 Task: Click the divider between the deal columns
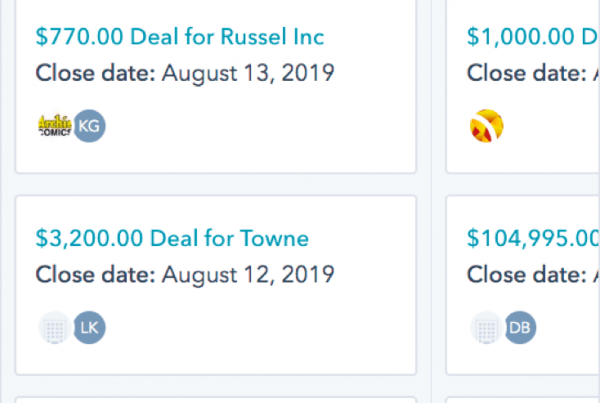431,200
